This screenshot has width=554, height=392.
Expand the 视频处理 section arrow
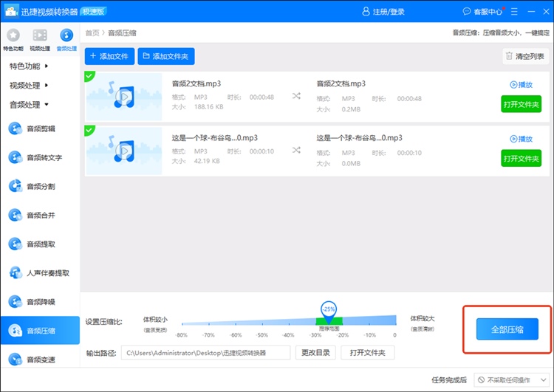[47, 85]
